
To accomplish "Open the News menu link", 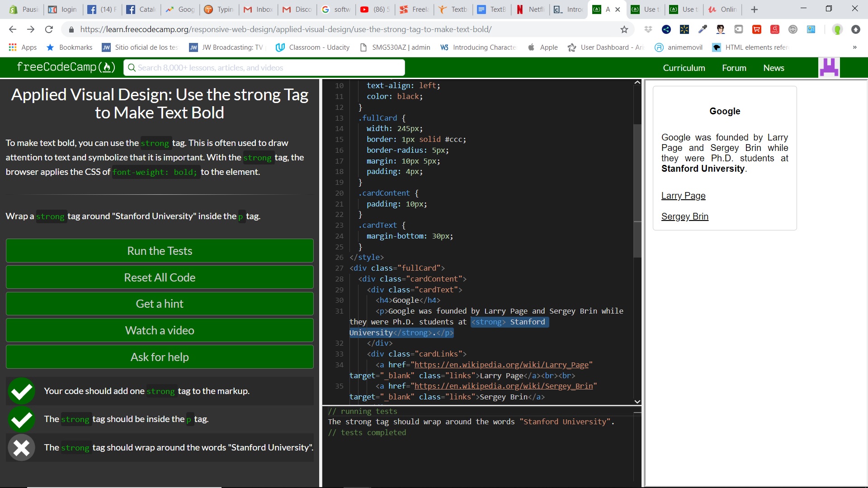I will click(774, 68).
